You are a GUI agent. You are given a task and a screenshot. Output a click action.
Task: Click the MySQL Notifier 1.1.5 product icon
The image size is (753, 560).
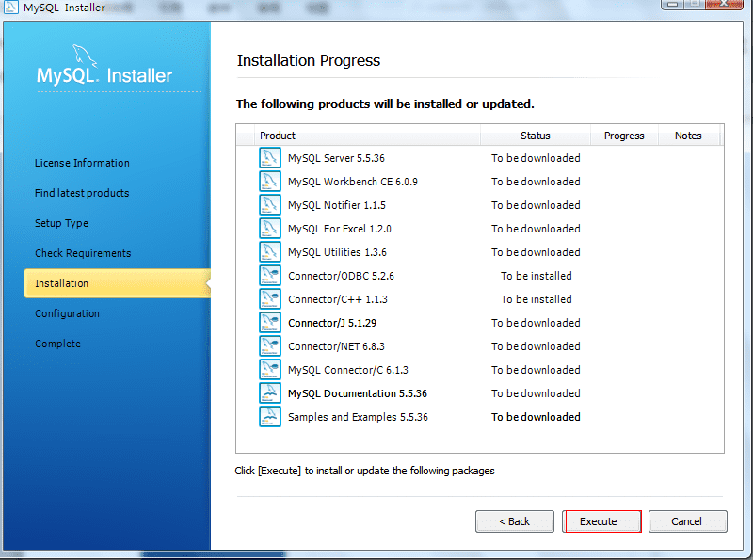270,204
